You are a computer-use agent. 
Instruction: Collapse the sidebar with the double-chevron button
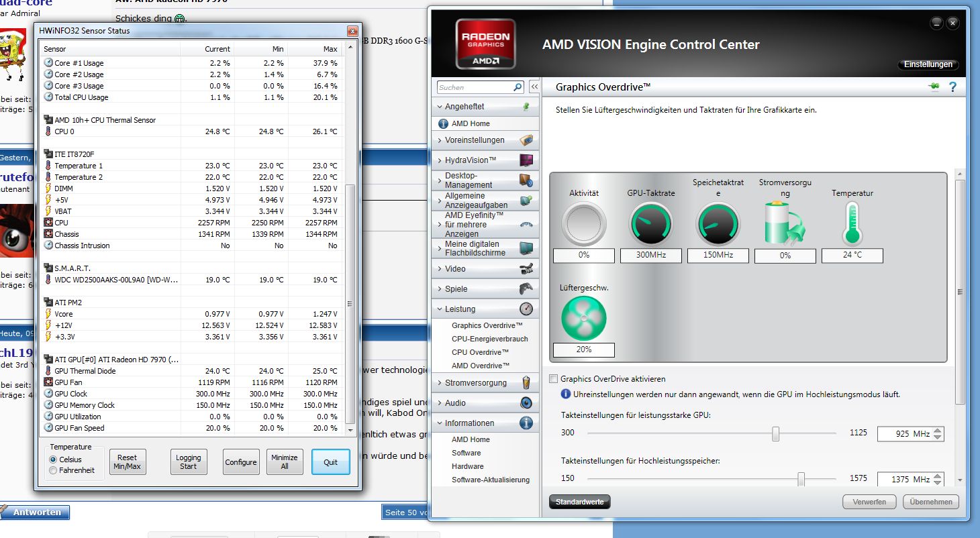534,87
